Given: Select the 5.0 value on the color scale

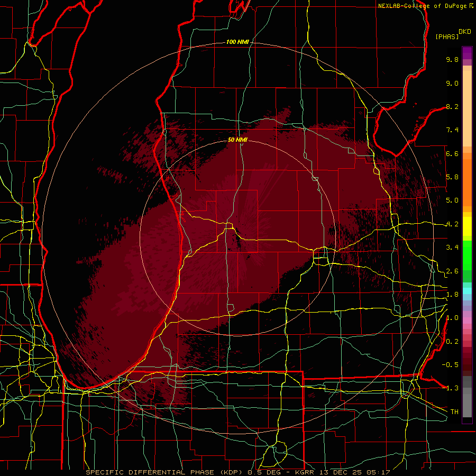Looking at the screenshot, I should coord(452,200).
